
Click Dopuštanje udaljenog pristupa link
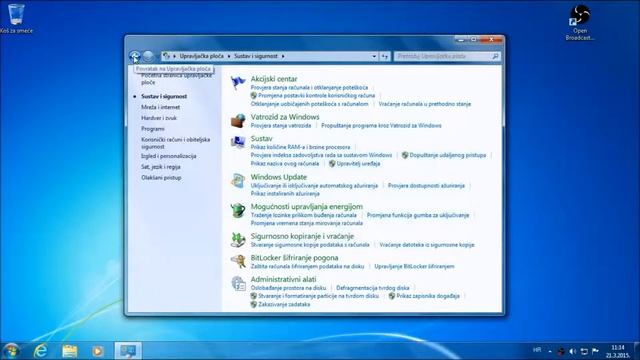448,155
